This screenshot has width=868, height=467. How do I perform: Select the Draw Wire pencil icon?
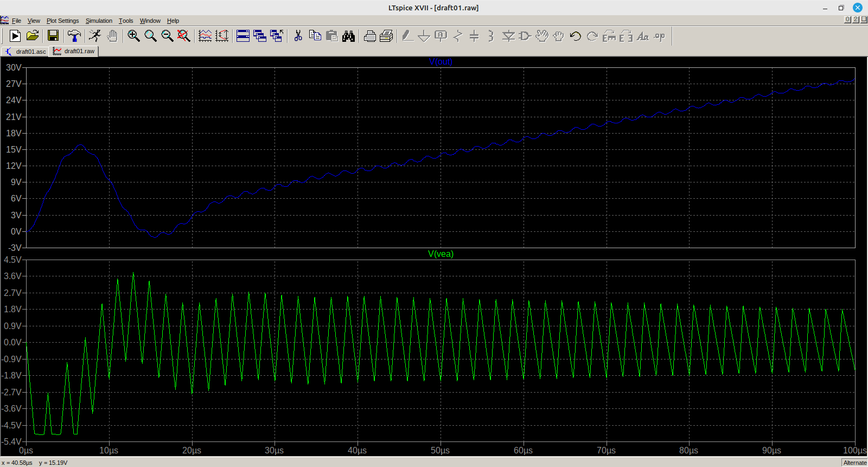[408, 36]
